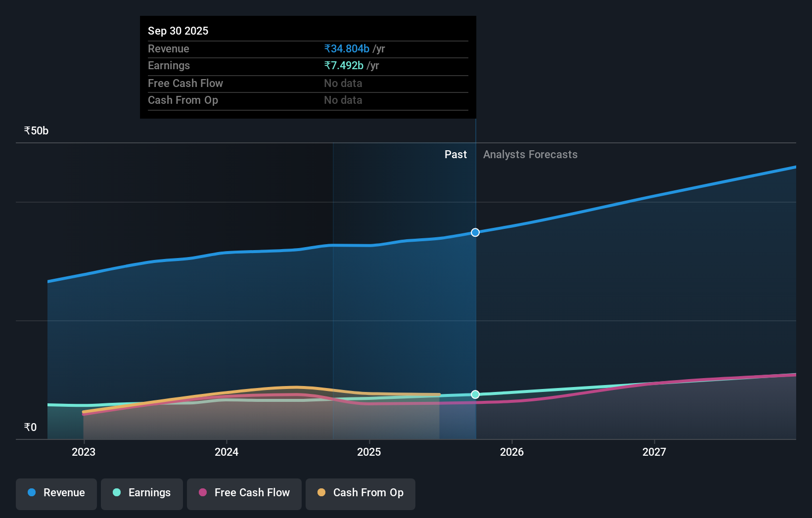This screenshot has width=812, height=518.
Task: Click the Earnings value ₹7.492b in tooltip
Action: tap(343, 65)
